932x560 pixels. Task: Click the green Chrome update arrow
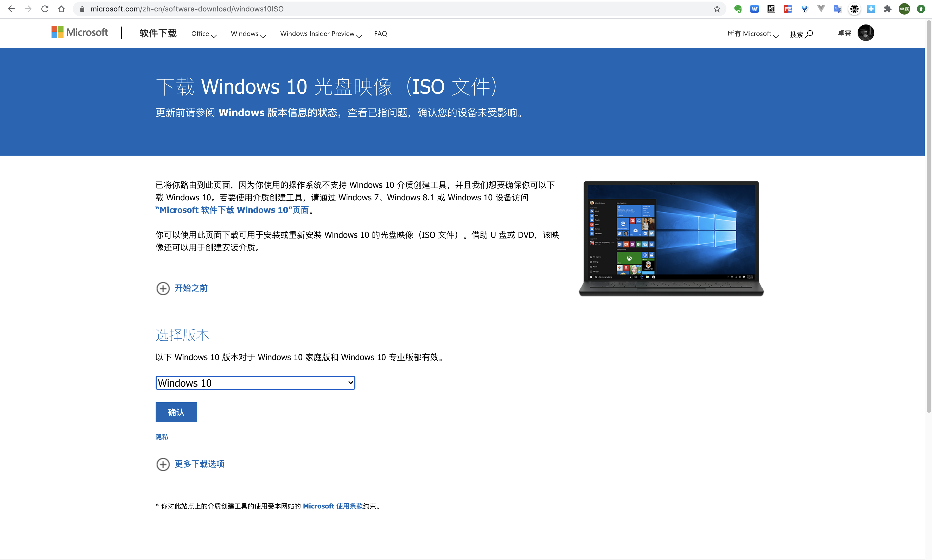pyautogui.click(x=921, y=9)
